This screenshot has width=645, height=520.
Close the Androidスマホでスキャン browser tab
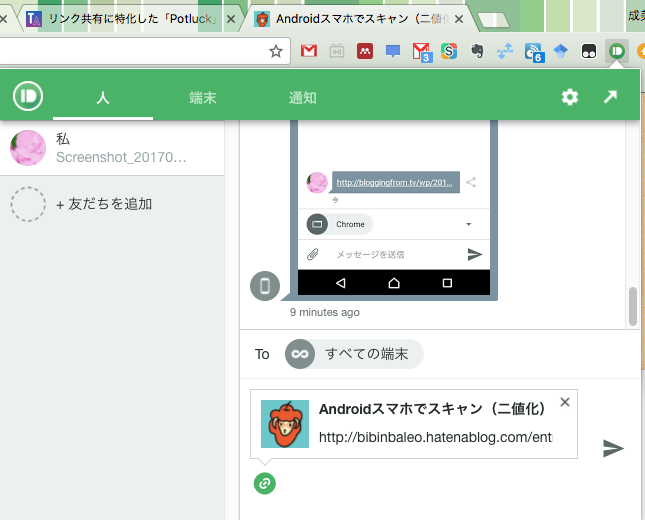tap(459, 19)
